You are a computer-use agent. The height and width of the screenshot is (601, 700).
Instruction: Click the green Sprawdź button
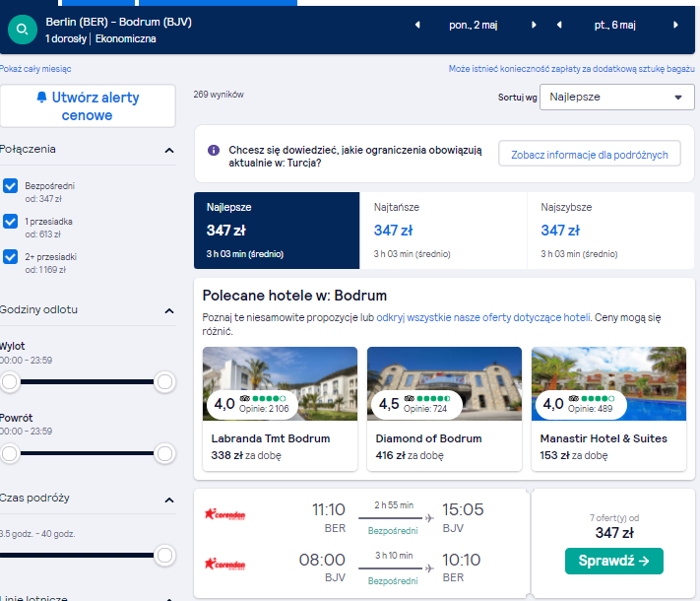(614, 561)
